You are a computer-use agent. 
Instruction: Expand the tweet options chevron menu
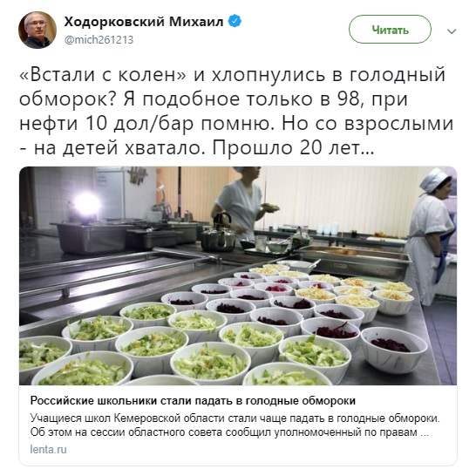[452, 31]
